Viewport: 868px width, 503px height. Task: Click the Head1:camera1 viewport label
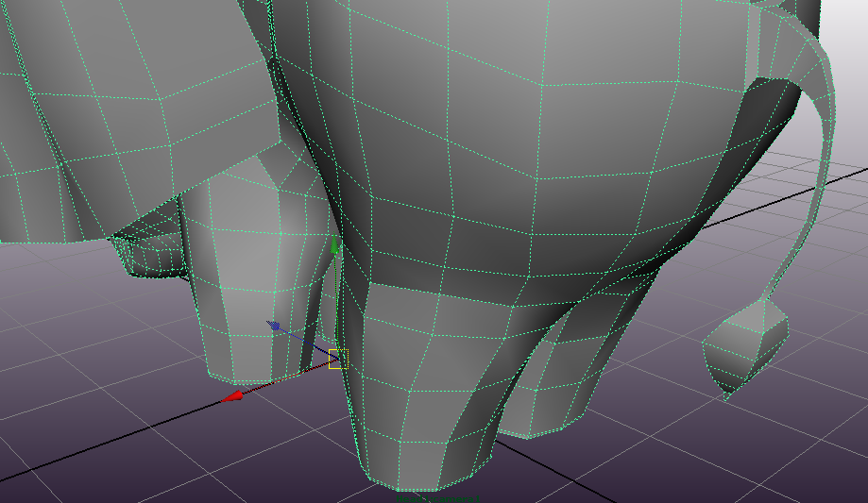coord(436,499)
